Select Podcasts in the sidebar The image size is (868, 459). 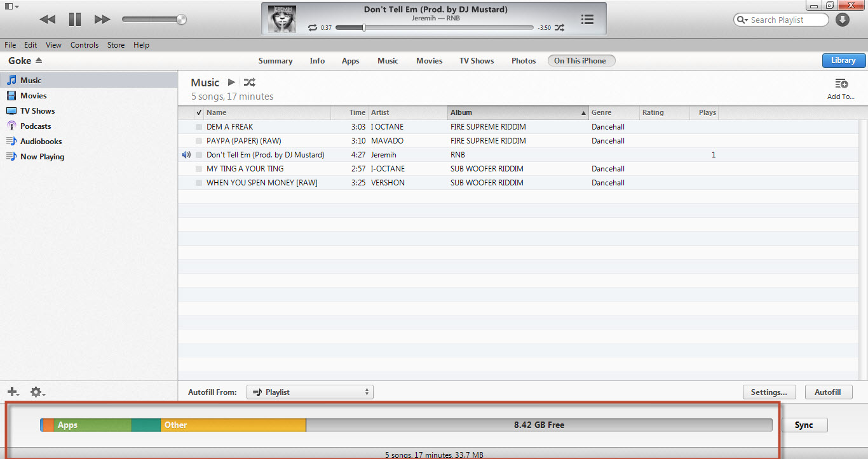[88, 126]
